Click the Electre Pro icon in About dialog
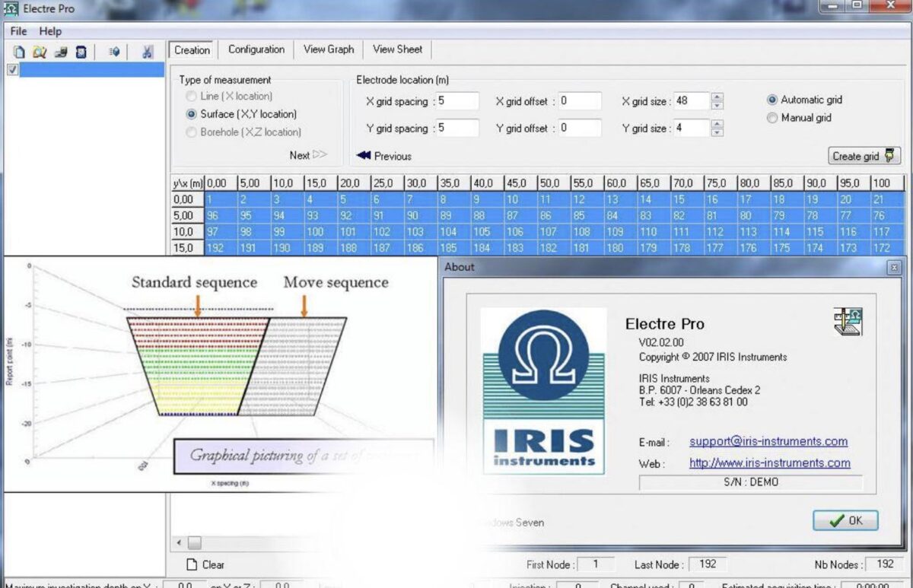The width and height of the screenshot is (913, 588). 848,321
